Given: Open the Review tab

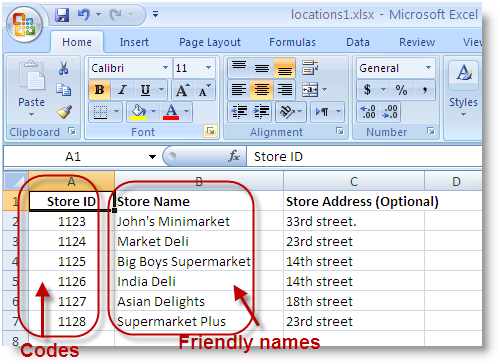Looking at the screenshot, I should tap(417, 42).
